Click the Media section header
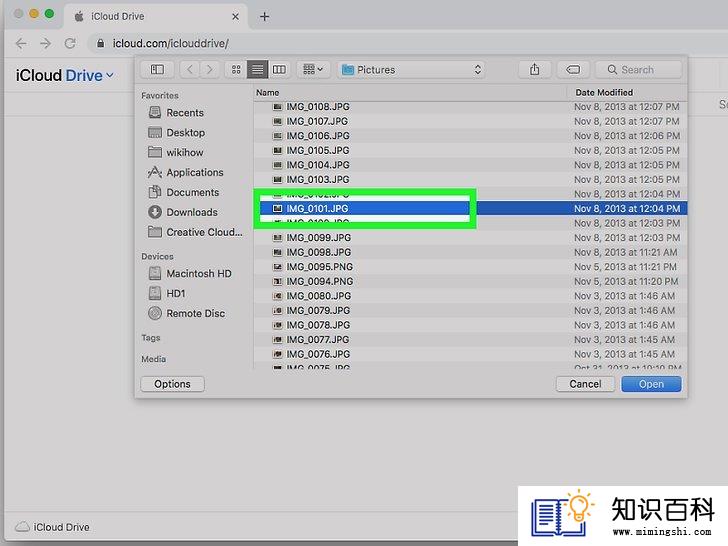Screen dimensions: 728x546 154,359
